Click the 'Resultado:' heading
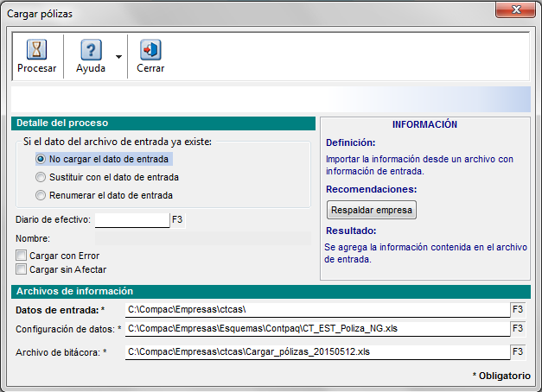This screenshot has height=392, width=542. pyautogui.click(x=351, y=231)
